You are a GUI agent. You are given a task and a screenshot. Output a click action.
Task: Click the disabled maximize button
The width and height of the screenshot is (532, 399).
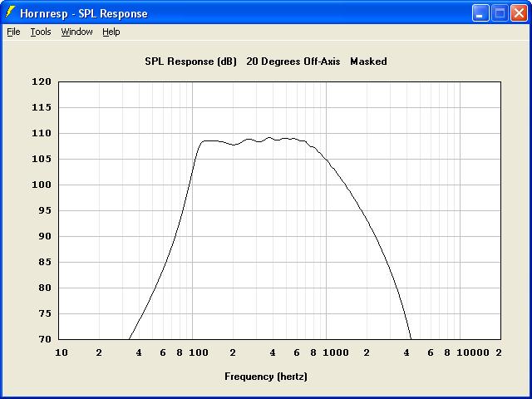pos(500,13)
